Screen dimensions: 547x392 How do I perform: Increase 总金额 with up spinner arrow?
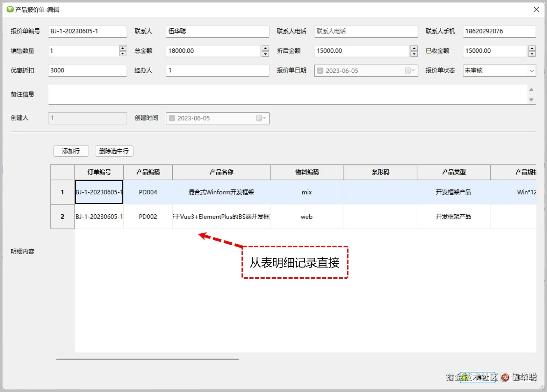[265, 48]
